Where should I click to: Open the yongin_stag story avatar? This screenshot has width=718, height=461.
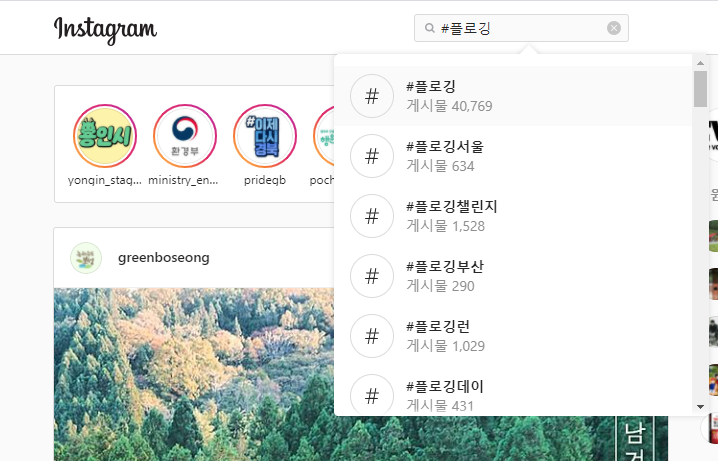(105, 136)
